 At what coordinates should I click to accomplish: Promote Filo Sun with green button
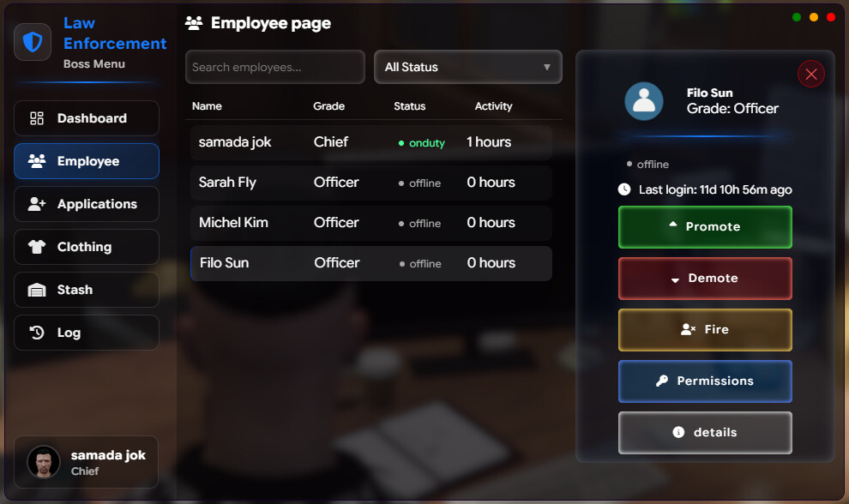coord(705,227)
